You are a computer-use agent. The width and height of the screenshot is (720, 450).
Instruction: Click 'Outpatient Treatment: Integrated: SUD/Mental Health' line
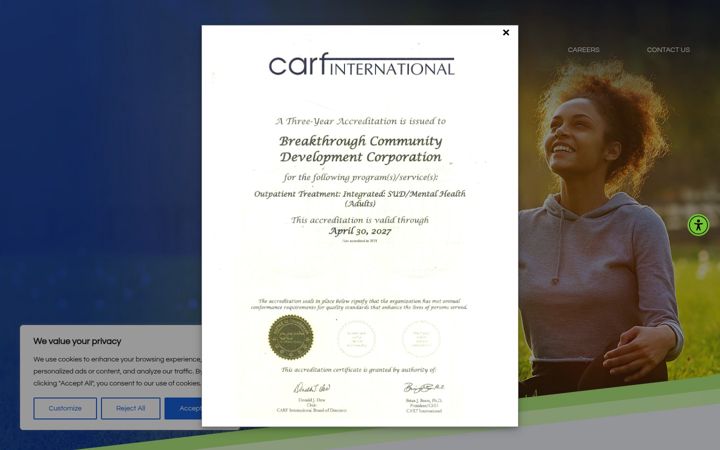360,194
